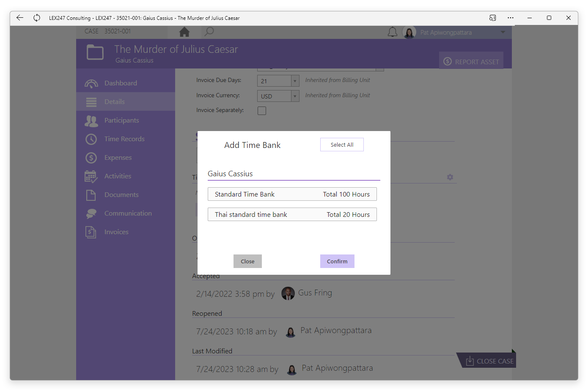Select Details in the sidebar
This screenshot has height=391, width=588.
click(x=126, y=102)
